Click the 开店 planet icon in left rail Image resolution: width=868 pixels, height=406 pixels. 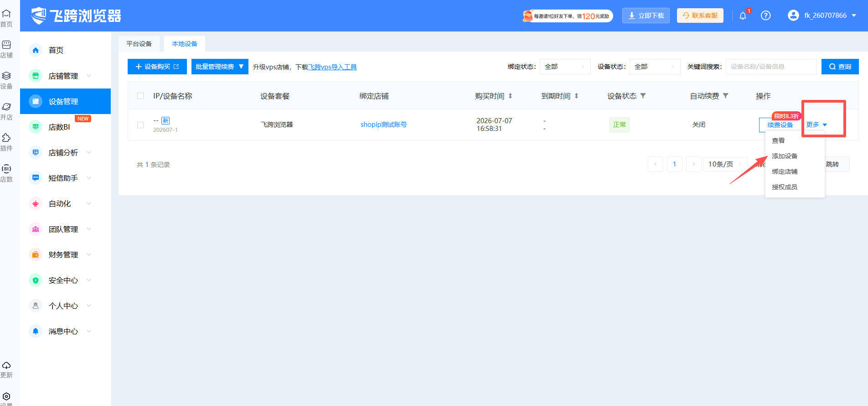[x=6, y=107]
